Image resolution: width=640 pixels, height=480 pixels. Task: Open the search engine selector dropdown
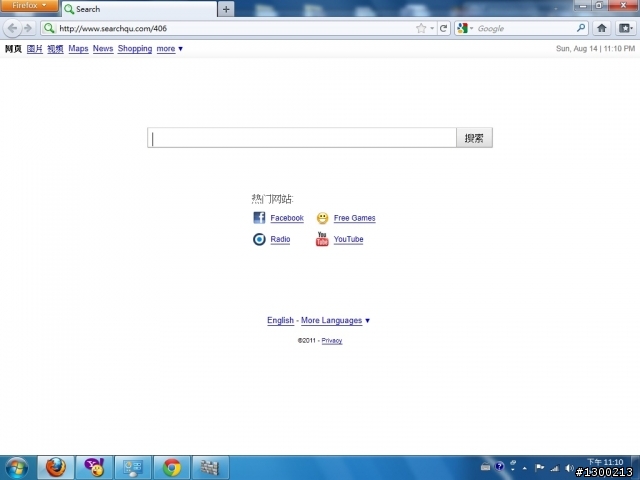(471, 28)
